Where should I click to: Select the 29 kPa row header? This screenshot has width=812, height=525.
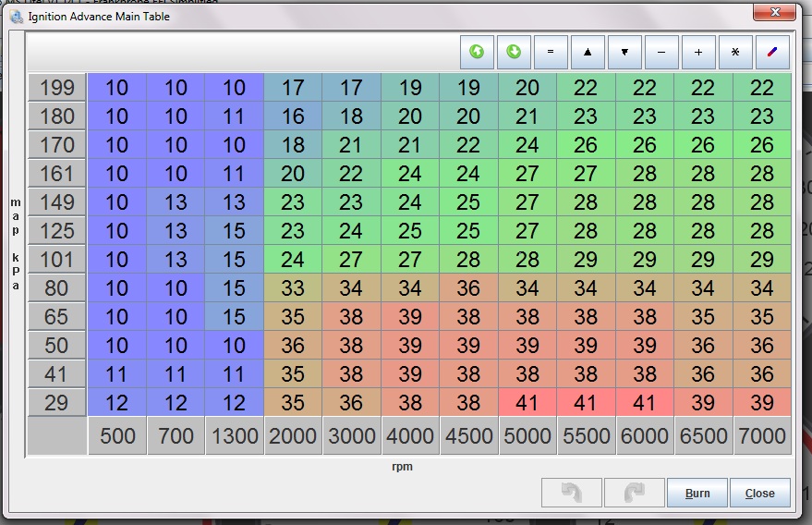(56, 403)
